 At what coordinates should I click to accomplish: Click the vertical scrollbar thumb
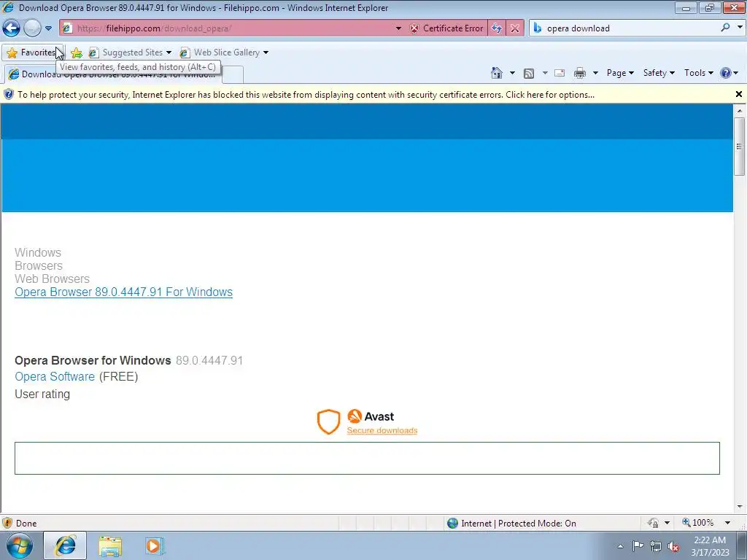(740, 146)
